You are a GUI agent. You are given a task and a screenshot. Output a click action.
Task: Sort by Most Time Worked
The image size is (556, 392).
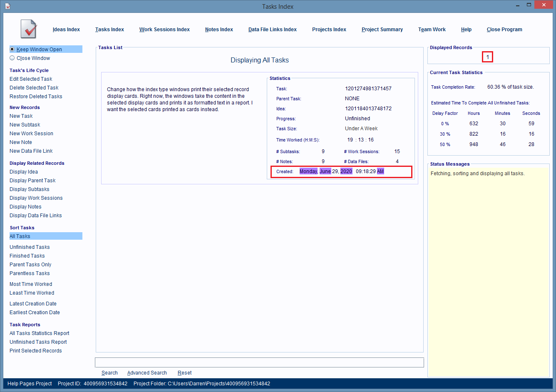point(31,284)
